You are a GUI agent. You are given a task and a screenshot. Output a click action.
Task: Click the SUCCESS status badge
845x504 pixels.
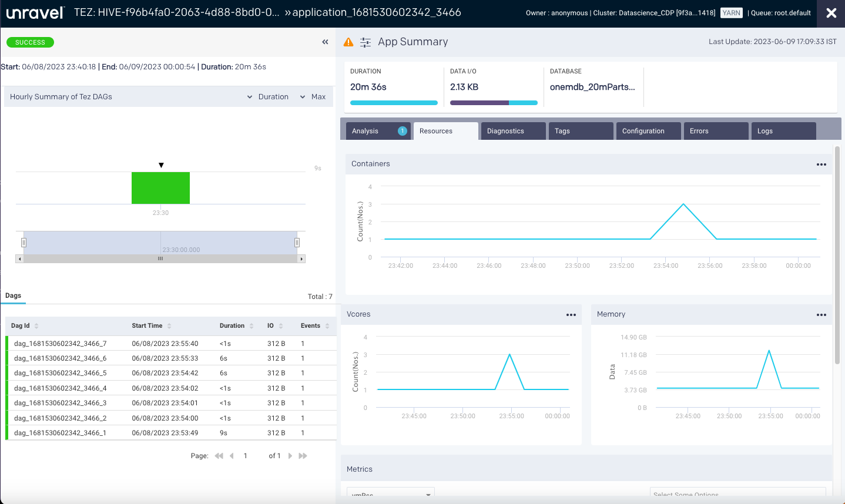(x=30, y=42)
